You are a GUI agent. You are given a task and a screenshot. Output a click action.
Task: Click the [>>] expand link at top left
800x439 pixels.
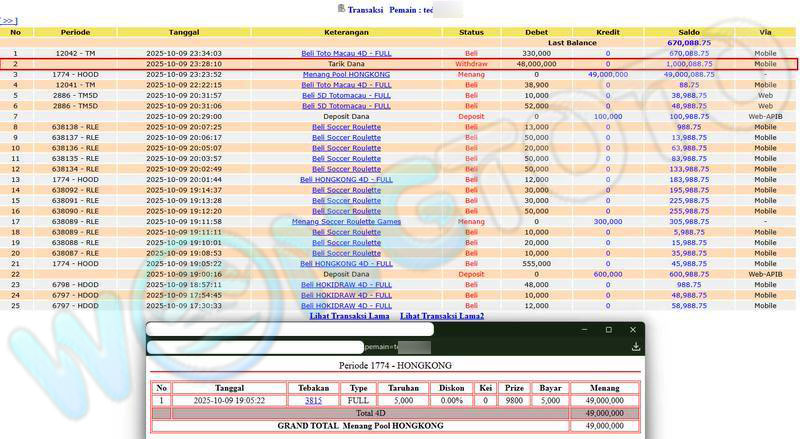[9, 20]
